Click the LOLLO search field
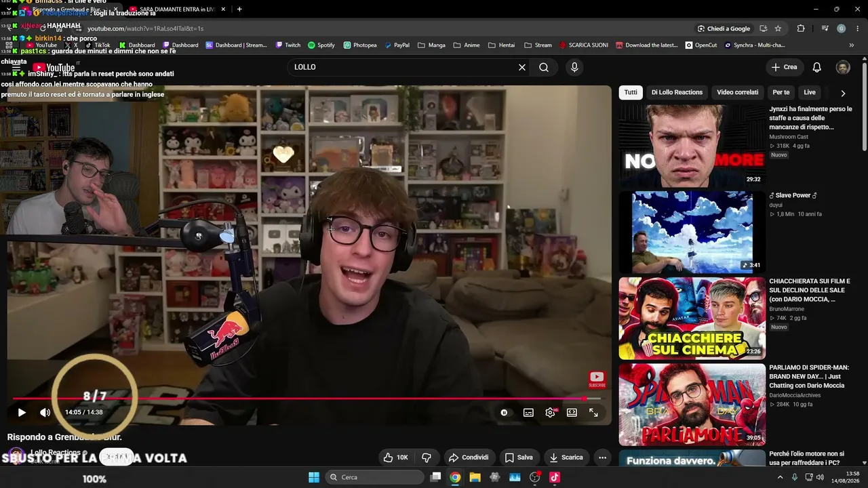 pyautogui.click(x=403, y=67)
